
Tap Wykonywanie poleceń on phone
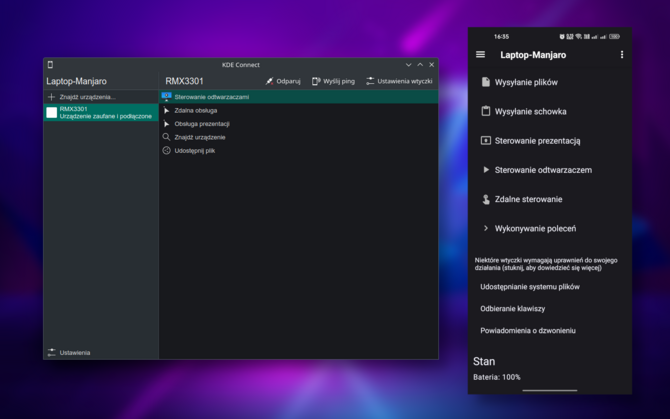(550, 229)
